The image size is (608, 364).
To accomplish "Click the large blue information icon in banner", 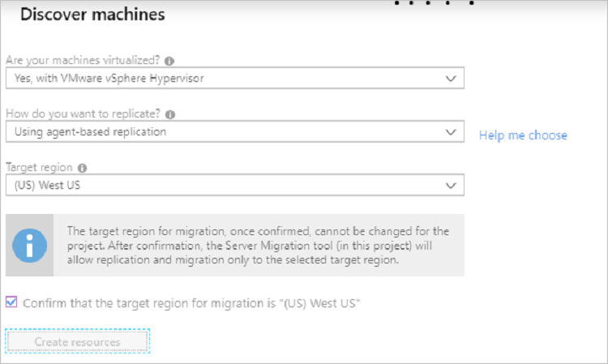I will (28, 244).
